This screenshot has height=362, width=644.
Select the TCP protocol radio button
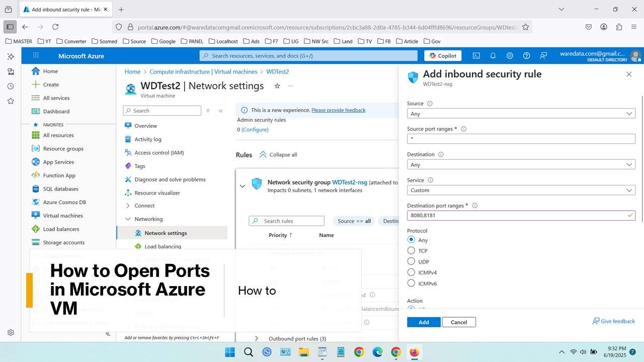[411, 250]
